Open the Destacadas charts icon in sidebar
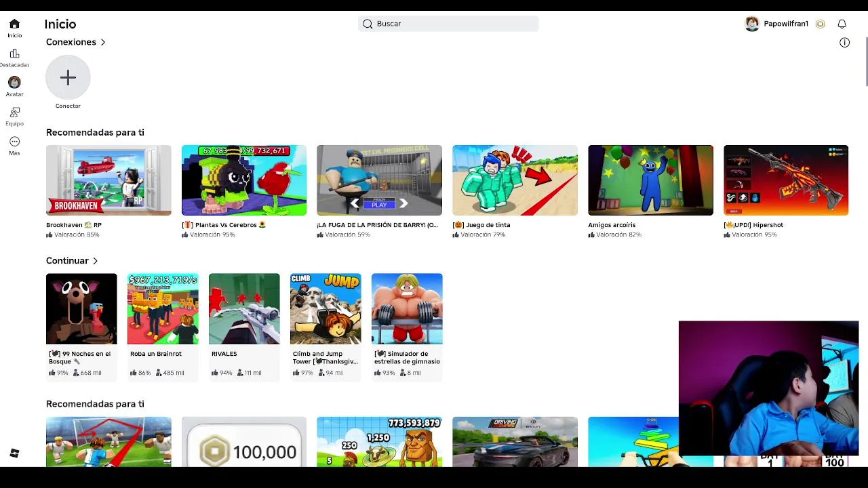 (14, 54)
